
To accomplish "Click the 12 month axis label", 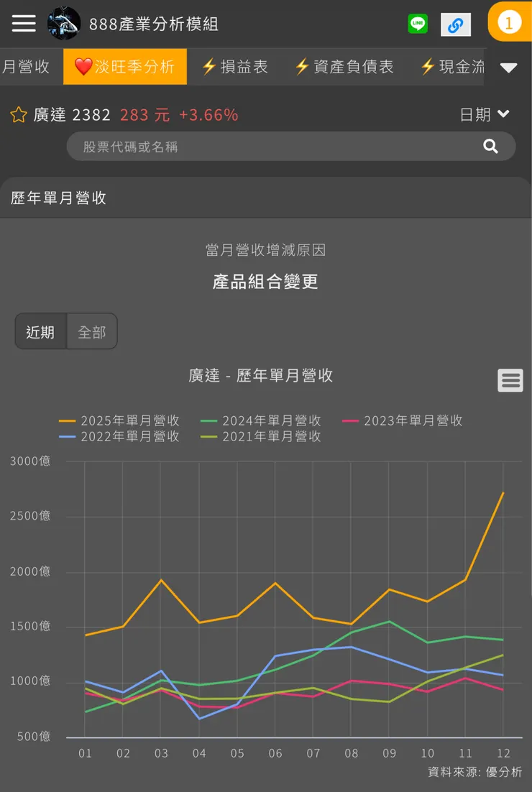I will 504,753.
